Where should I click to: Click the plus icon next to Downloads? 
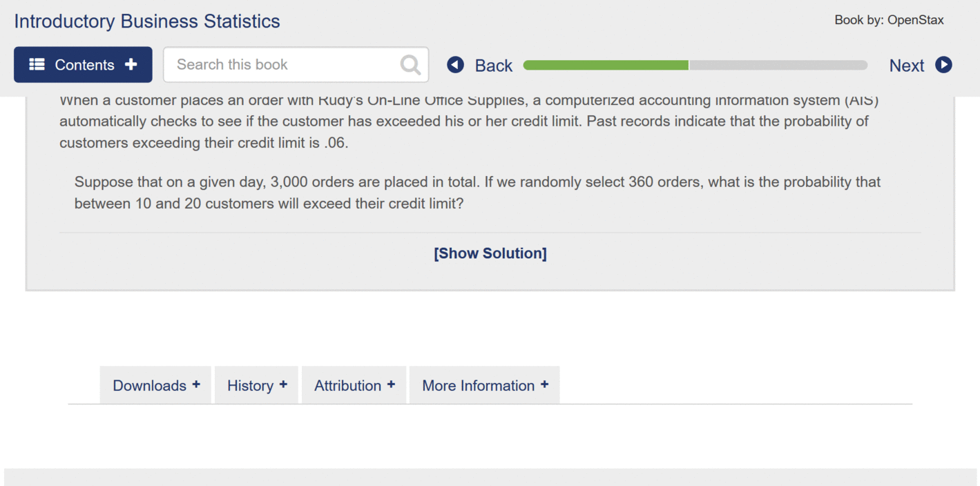tap(196, 385)
